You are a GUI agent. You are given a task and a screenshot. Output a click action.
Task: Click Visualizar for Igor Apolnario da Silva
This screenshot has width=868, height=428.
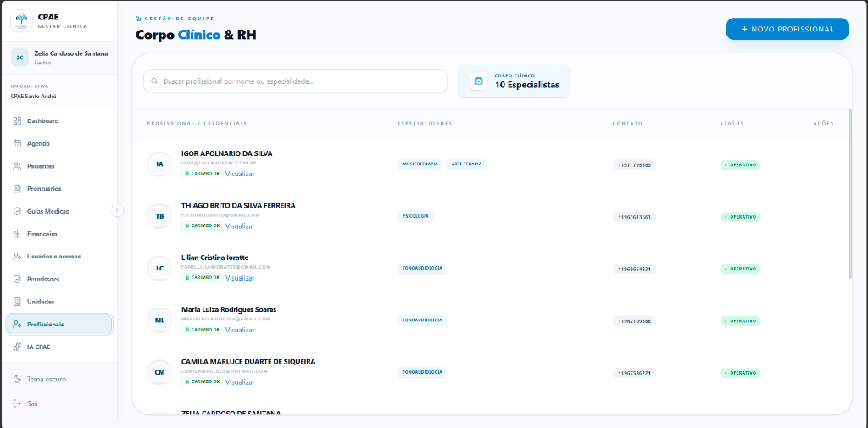[240, 174]
